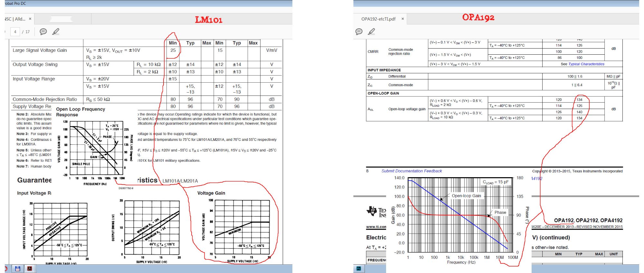Follow the 'Typical Characteristics' link

(x=586, y=64)
